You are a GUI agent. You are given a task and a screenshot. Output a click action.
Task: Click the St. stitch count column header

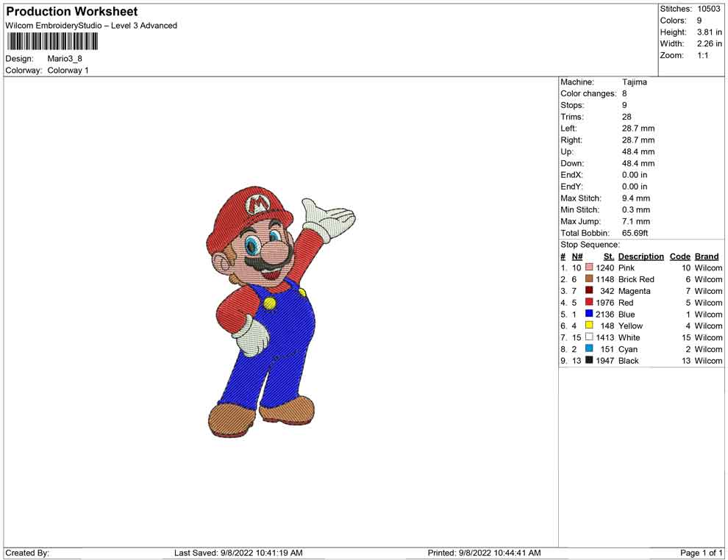tap(608, 256)
